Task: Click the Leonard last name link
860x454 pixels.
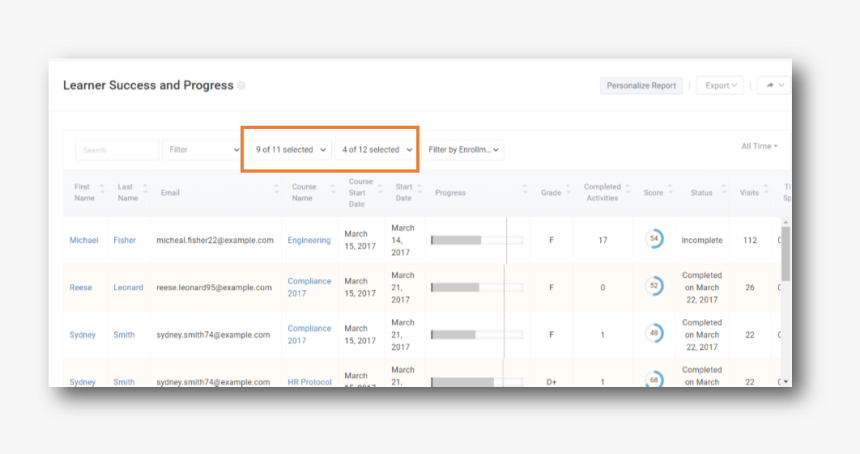Action: pyautogui.click(x=128, y=288)
